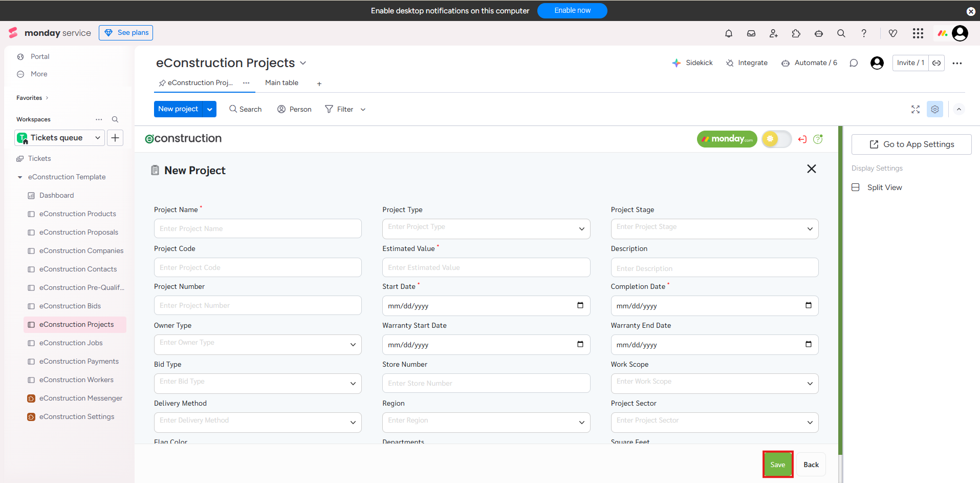Switch to the Main table tab
The width and height of the screenshot is (980, 483).
(281, 83)
